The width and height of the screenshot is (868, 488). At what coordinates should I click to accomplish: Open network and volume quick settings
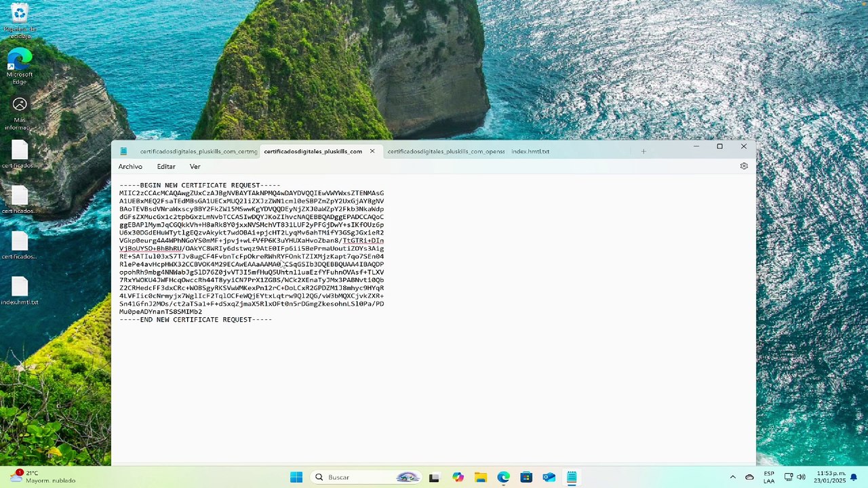coord(795,477)
